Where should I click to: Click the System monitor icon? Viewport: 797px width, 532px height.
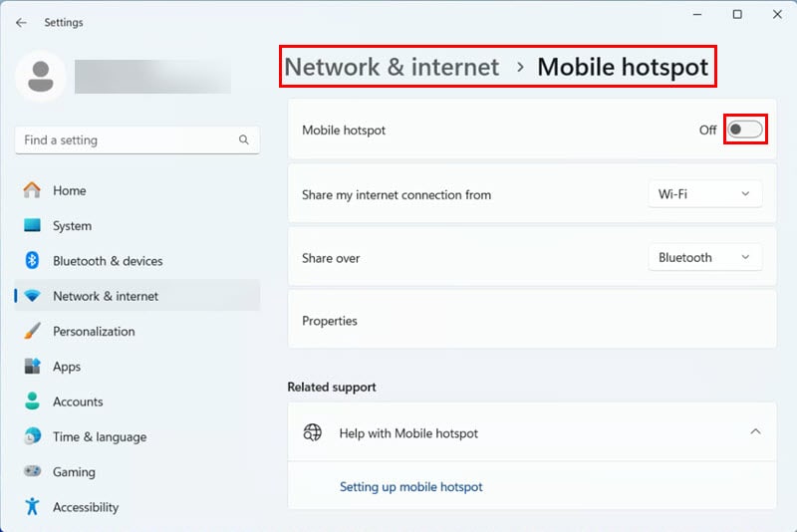(32, 225)
